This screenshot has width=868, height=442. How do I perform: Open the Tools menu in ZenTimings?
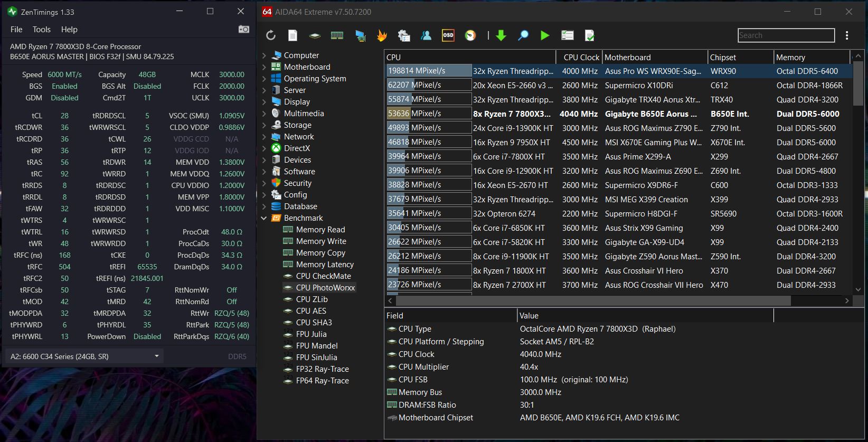42,30
